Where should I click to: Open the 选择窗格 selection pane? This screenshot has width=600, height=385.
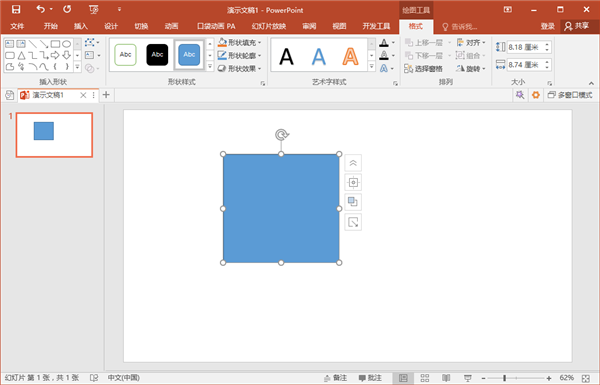423,69
